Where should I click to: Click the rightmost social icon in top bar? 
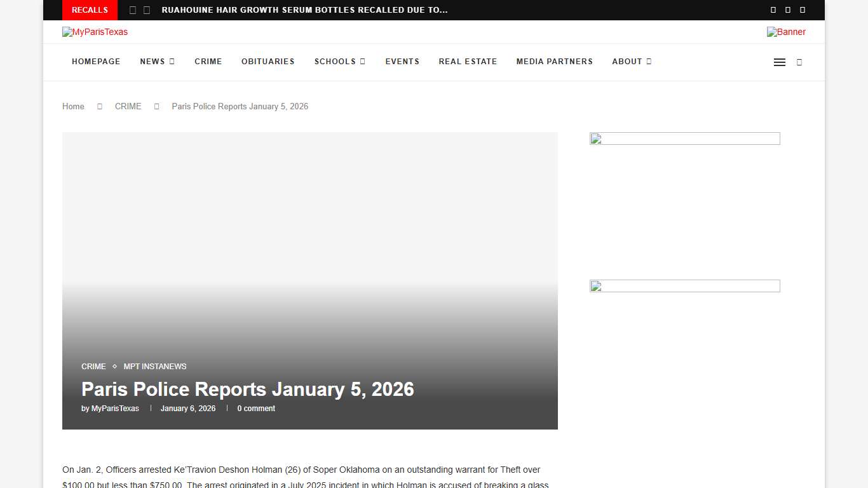pyautogui.click(x=802, y=10)
